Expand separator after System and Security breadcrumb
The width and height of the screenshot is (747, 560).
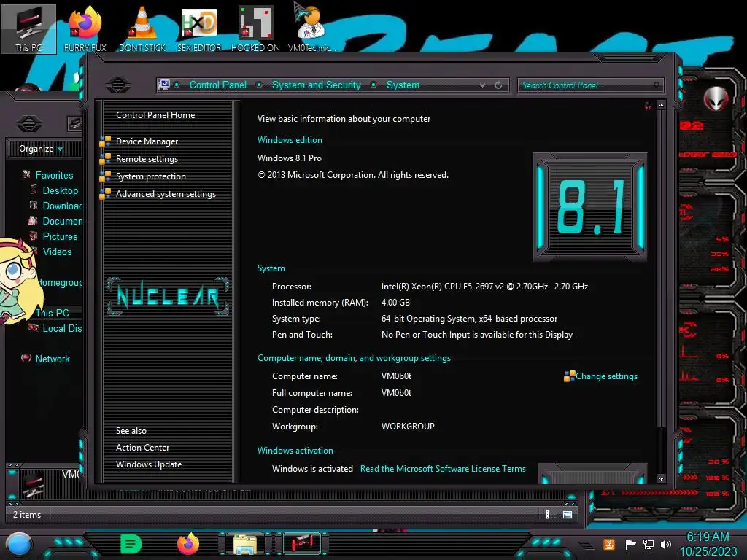(374, 85)
